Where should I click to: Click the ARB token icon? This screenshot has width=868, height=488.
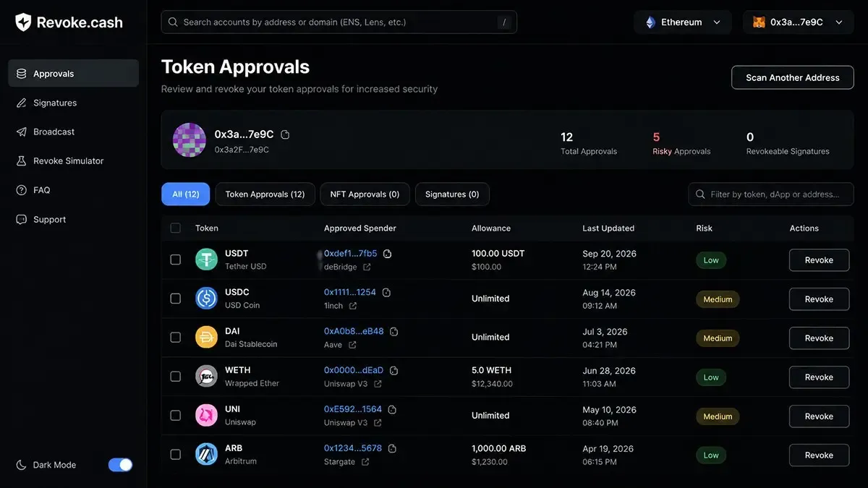tap(206, 454)
